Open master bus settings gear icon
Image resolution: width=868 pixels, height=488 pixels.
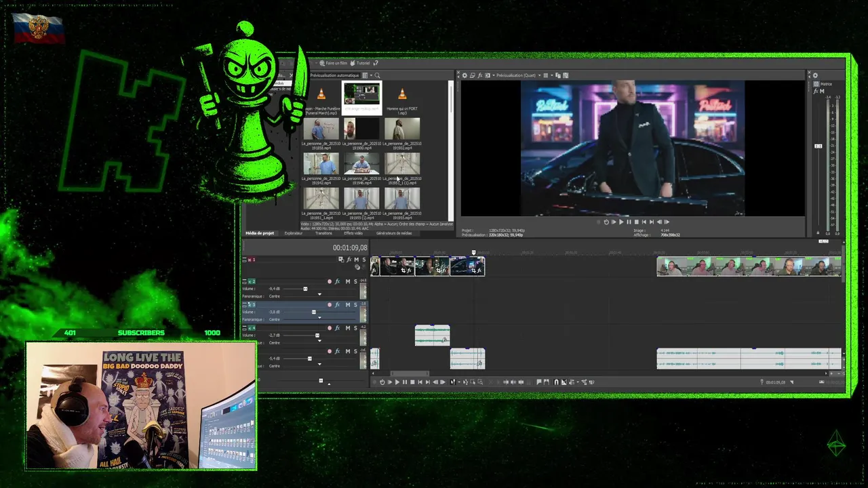(x=815, y=75)
